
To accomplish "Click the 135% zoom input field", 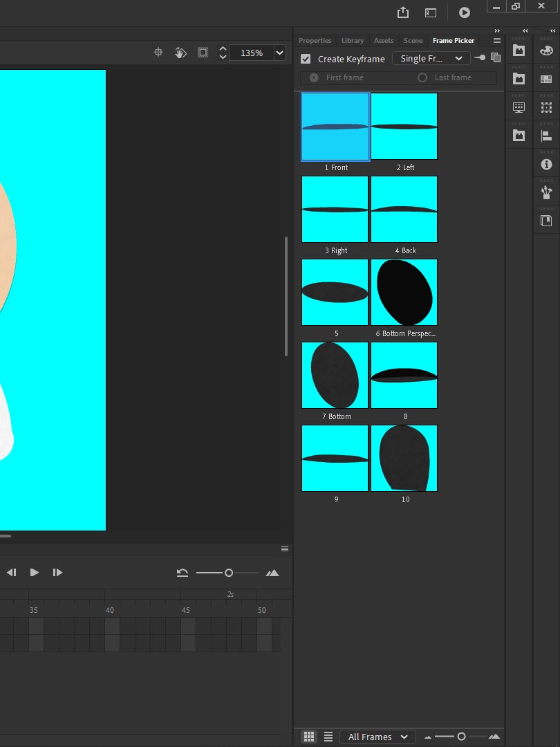I will pos(252,53).
